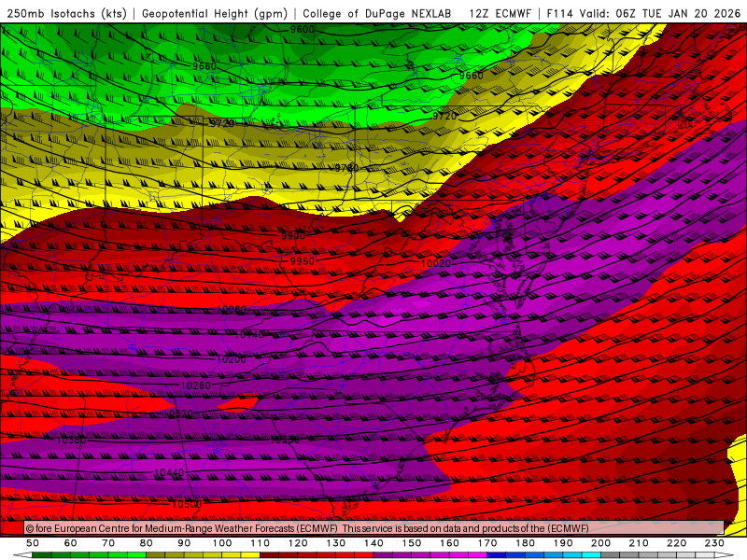Click the 210 knots color scale label
This screenshot has height=560, width=747.
pos(639,543)
